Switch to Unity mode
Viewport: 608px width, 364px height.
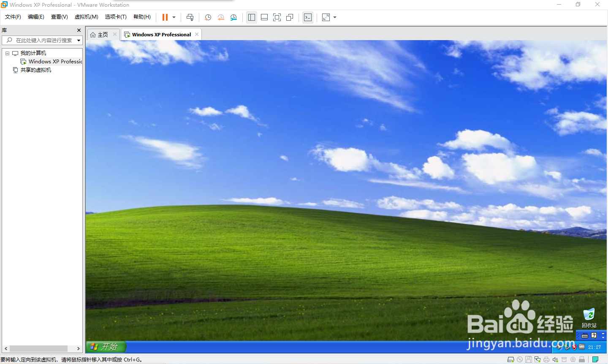290,17
